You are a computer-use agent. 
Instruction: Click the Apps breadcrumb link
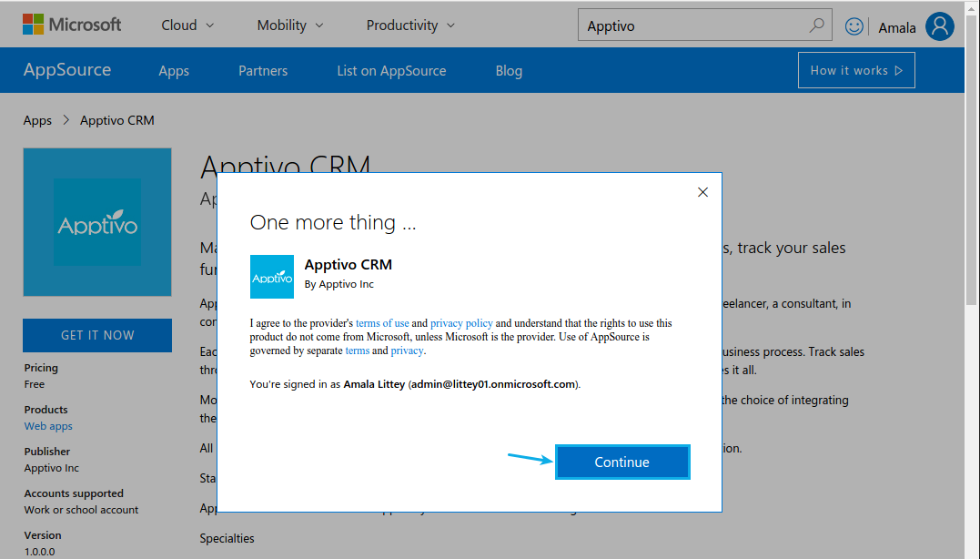pos(37,120)
